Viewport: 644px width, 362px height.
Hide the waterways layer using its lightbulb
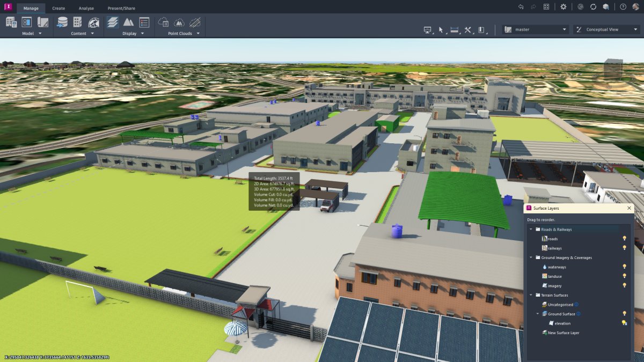tap(624, 267)
